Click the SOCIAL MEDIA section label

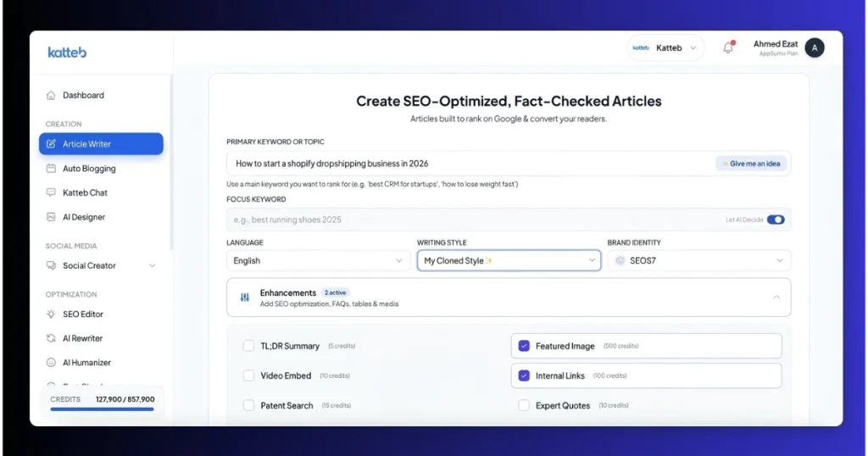[x=71, y=246]
